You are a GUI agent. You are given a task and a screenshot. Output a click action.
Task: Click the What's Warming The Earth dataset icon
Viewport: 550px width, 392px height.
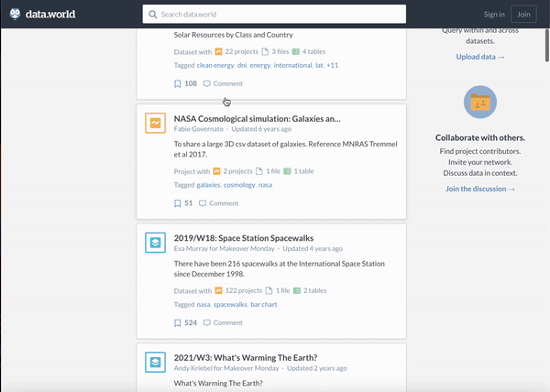pos(156,362)
